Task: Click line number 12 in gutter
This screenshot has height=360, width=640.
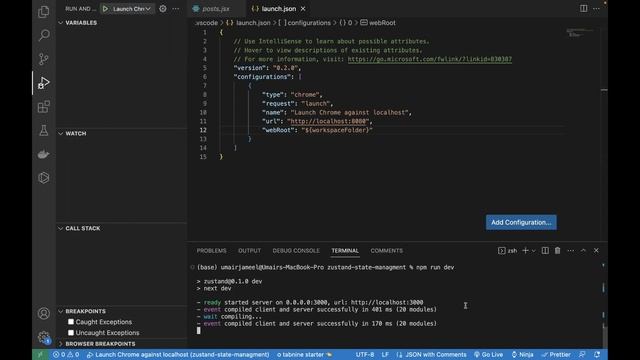Action: tap(203, 130)
